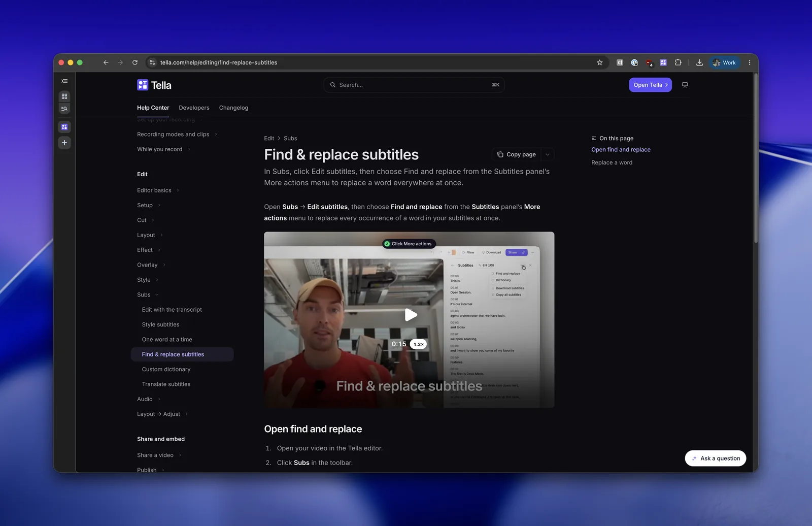Change the 1.2× playback speed
The width and height of the screenshot is (812, 526).
[x=418, y=344]
